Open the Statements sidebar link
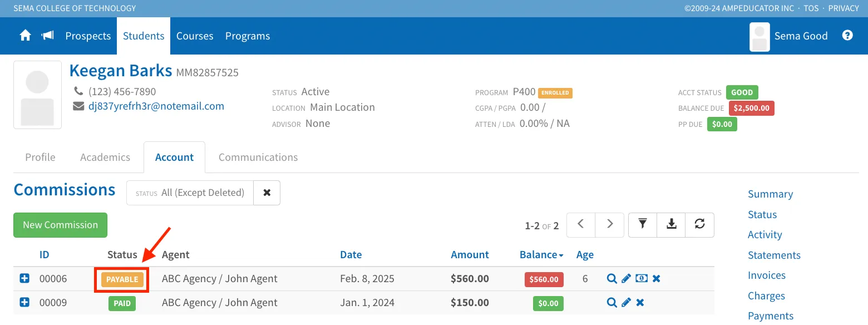The image size is (868, 325). pyautogui.click(x=774, y=255)
